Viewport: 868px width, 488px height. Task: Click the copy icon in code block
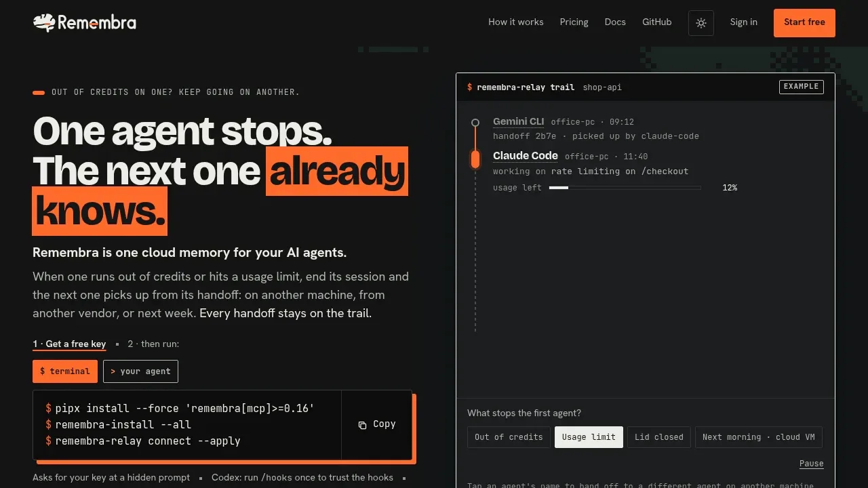point(362,425)
